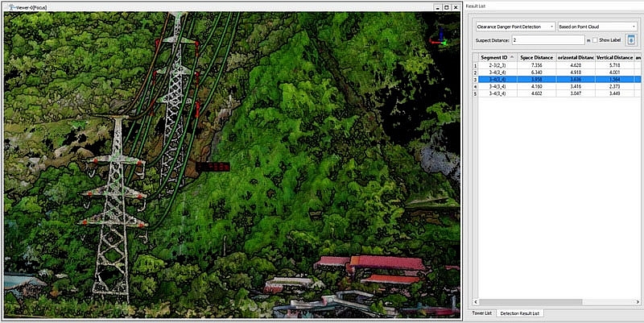
Task: Click Vertical Distance cell 2.373
Action: tap(615, 87)
